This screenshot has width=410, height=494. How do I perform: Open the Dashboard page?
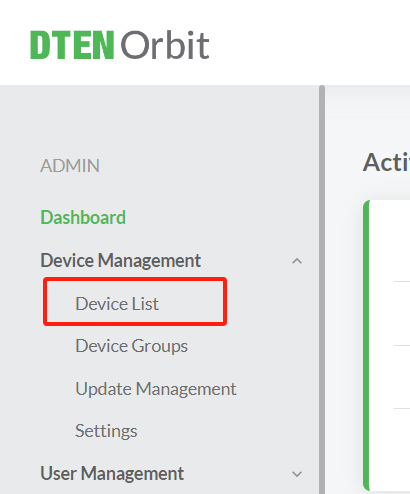83,217
